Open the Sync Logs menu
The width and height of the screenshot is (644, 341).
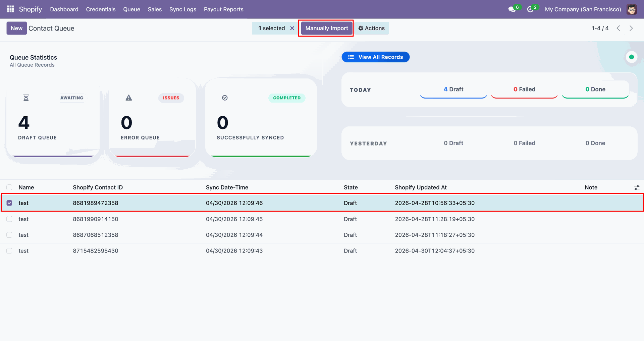click(183, 9)
